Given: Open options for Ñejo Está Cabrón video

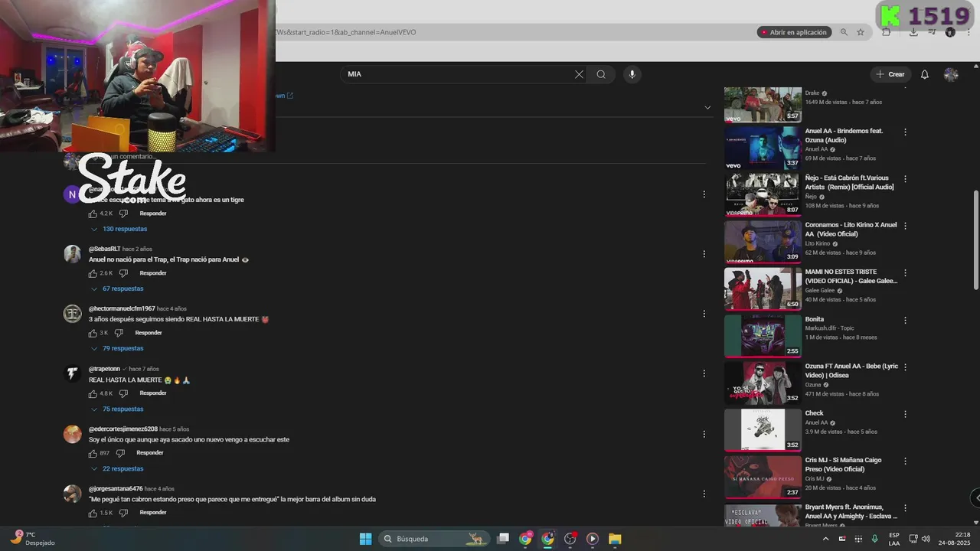Looking at the screenshot, I should 905,179.
